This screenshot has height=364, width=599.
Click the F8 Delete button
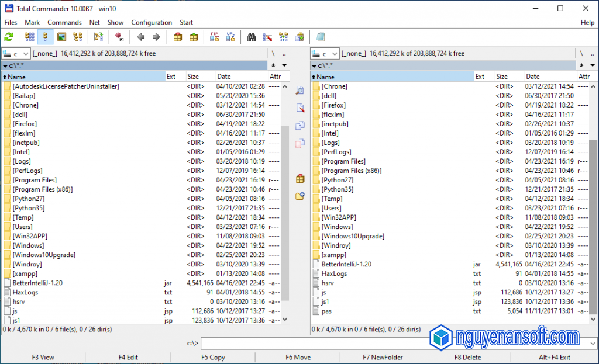click(x=467, y=358)
